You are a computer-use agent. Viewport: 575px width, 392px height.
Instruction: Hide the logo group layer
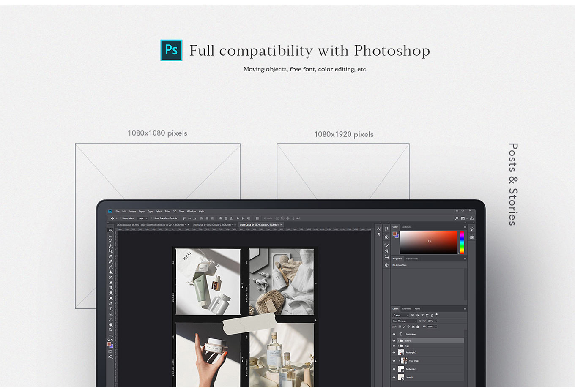[x=394, y=346]
